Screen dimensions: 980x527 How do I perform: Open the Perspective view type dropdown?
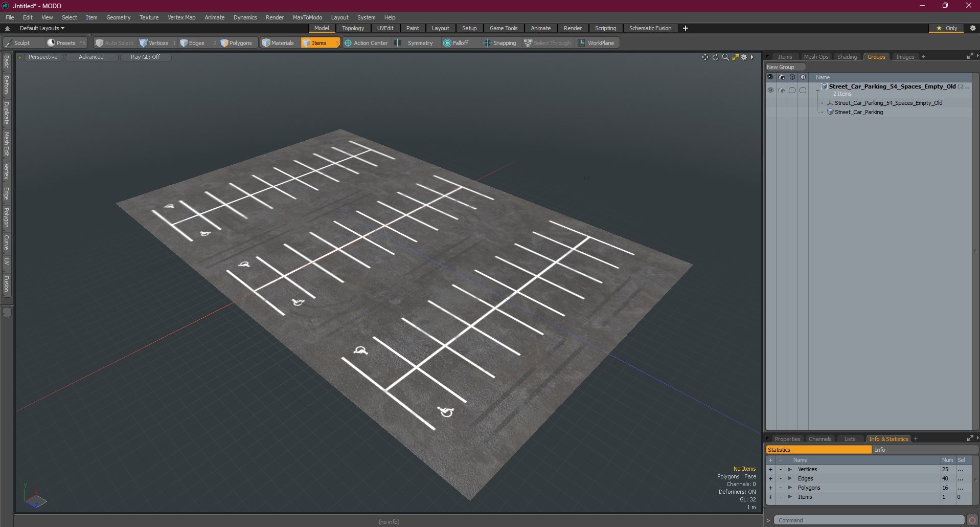click(x=43, y=57)
